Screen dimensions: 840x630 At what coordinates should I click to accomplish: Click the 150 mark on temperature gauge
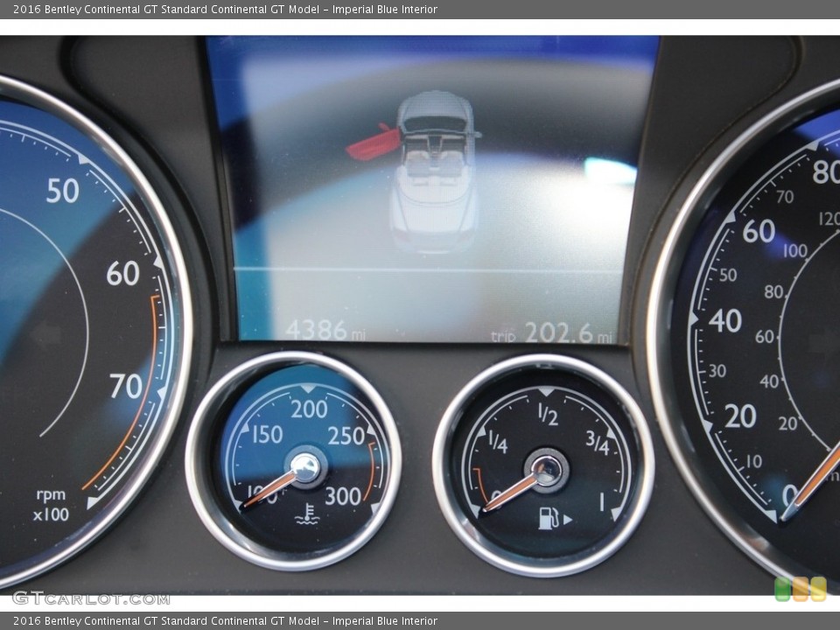268,434
